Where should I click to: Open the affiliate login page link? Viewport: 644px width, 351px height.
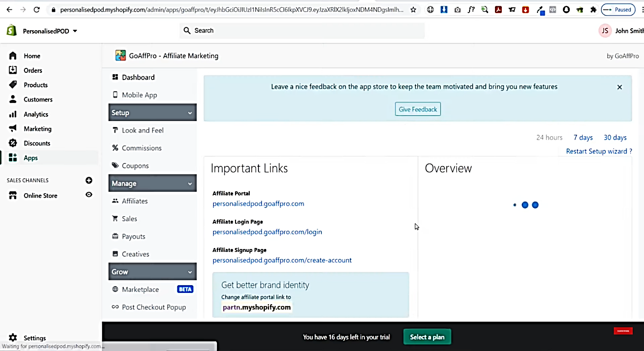(267, 232)
